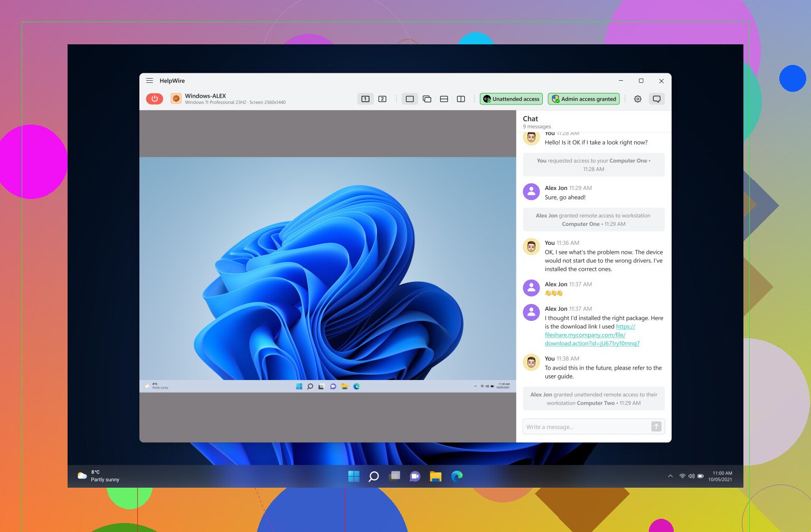Send the chat message with arrow button
Viewport: 811px width, 532px height.
(656, 426)
